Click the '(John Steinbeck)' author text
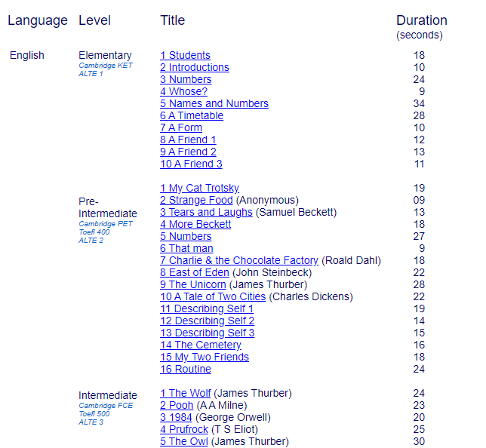This screenshot has height=448, width=486. click(272, 272)
